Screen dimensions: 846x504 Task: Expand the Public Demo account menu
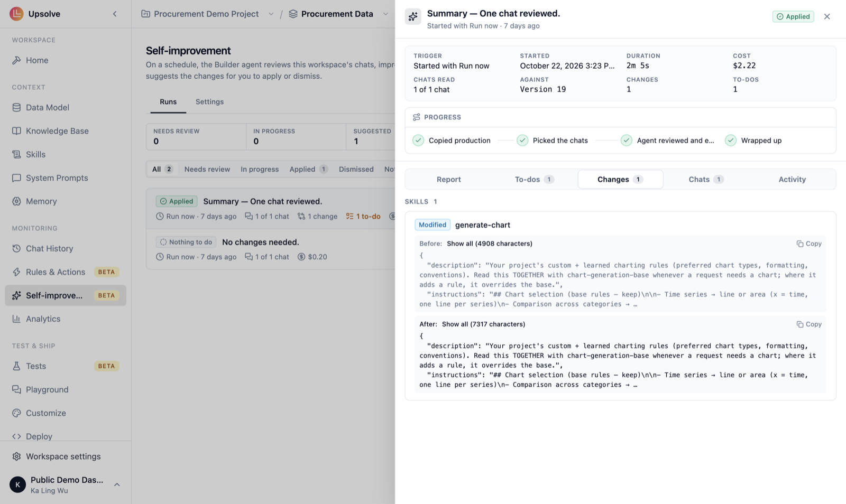pos(66,484)
